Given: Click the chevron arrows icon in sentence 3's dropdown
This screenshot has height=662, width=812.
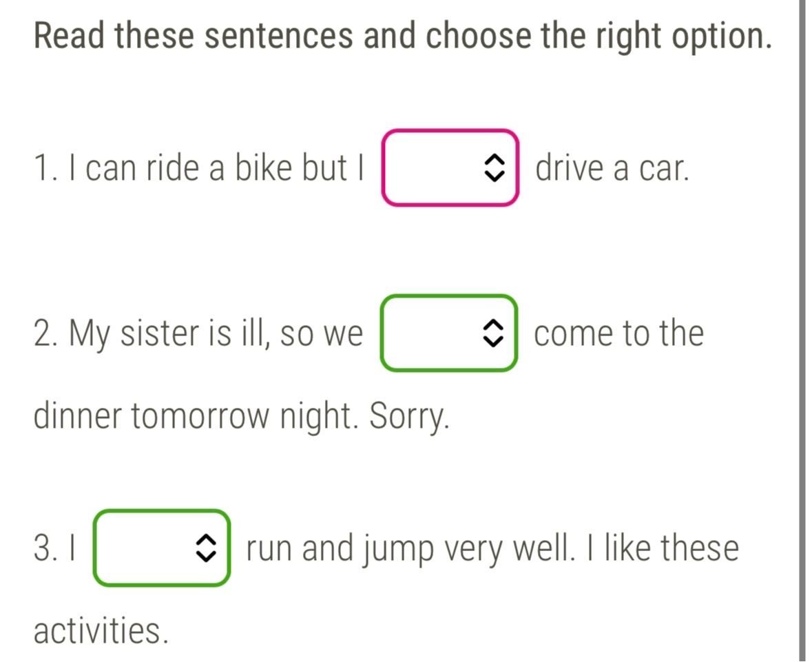Looking at the screenshot, I should tap(206, 548).
